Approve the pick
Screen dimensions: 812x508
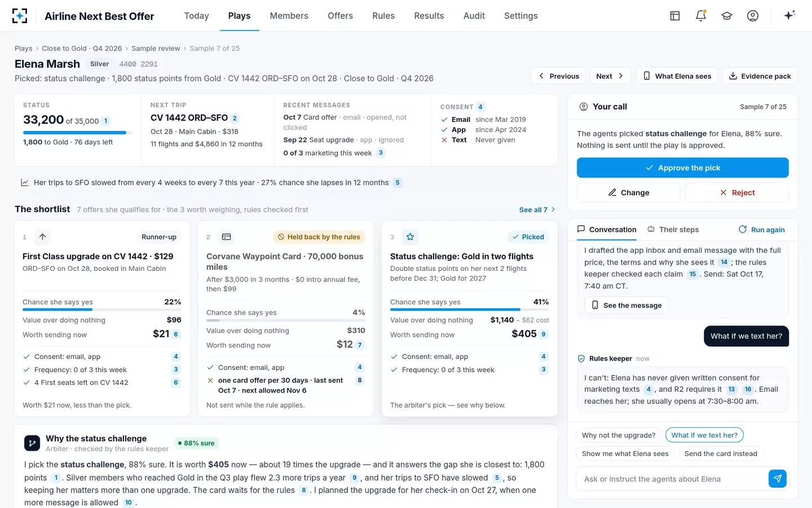(682, 168)
